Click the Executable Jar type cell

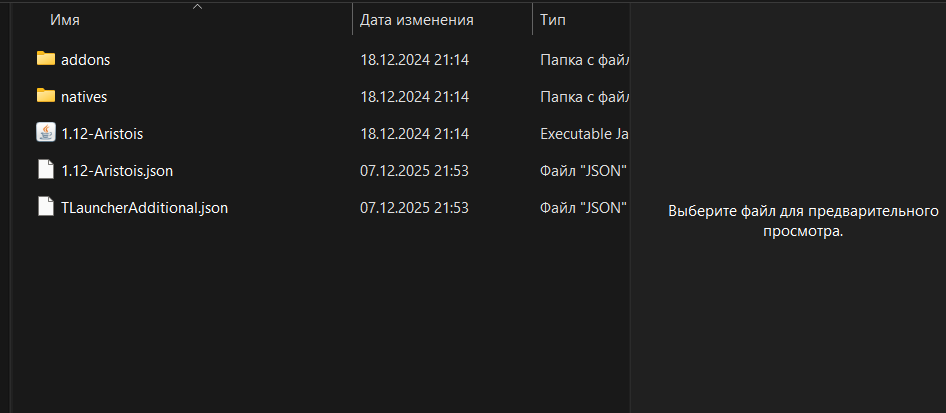pos(585,134)
